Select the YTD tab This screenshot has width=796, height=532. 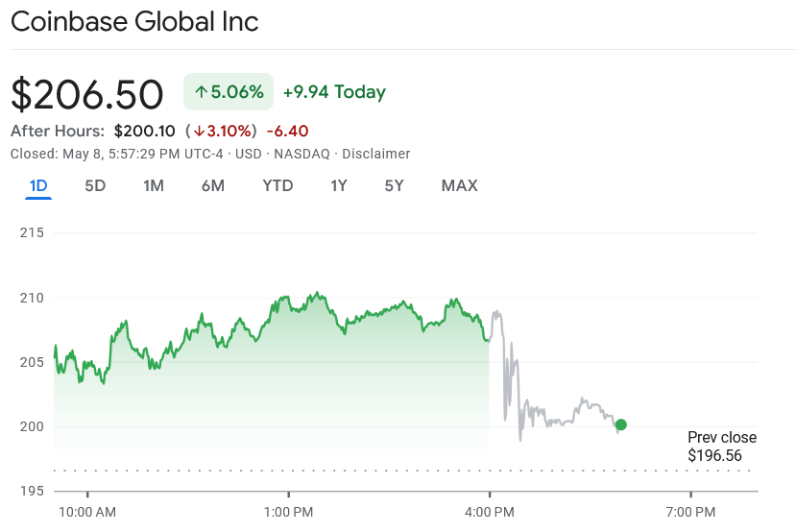tap(277, 185)
